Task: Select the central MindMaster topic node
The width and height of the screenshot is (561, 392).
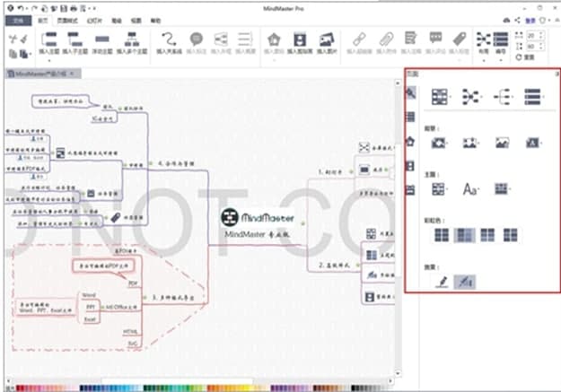Action: point(258,223)
